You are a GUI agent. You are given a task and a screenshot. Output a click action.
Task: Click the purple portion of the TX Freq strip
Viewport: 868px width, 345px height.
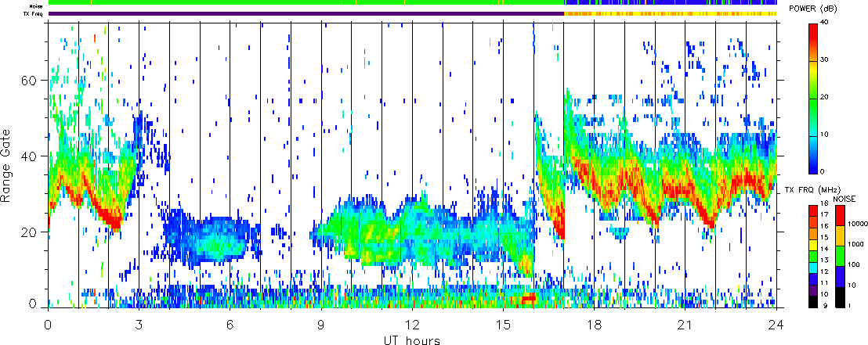[x=306, y=13]
